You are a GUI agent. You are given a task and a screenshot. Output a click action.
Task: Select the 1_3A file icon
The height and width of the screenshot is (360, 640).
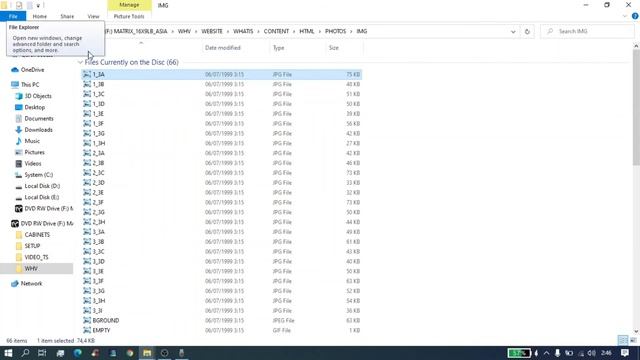(87, 74)
